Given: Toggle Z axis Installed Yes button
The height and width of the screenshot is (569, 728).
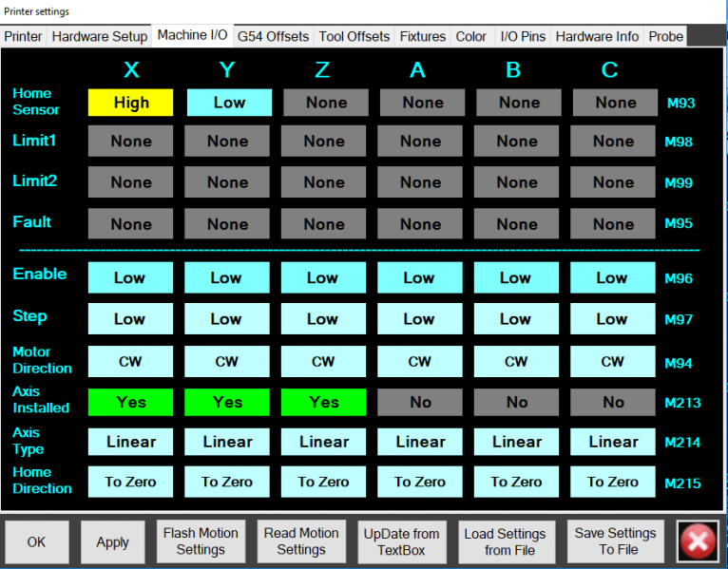Looking at the screenshot, I should point(323,402).
